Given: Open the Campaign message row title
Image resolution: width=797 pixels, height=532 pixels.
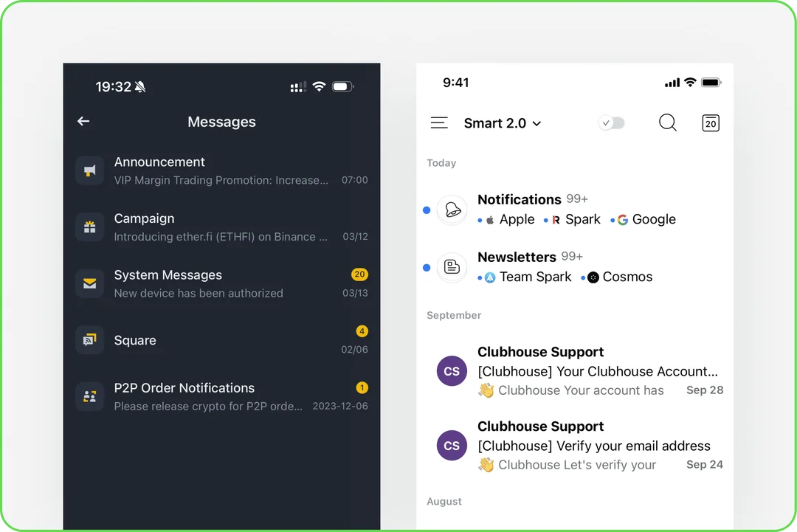Looking at the screenshot, I should pyautogui.click(x=144, y=218).
